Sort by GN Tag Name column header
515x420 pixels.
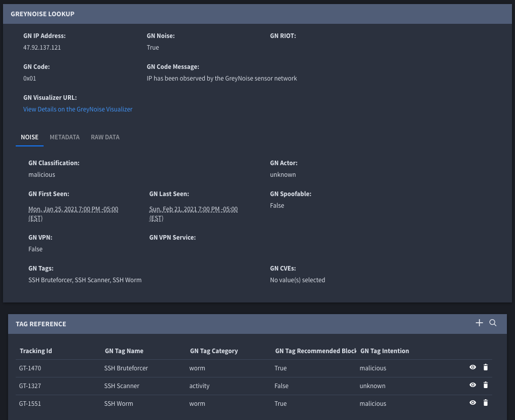(124, 351)
